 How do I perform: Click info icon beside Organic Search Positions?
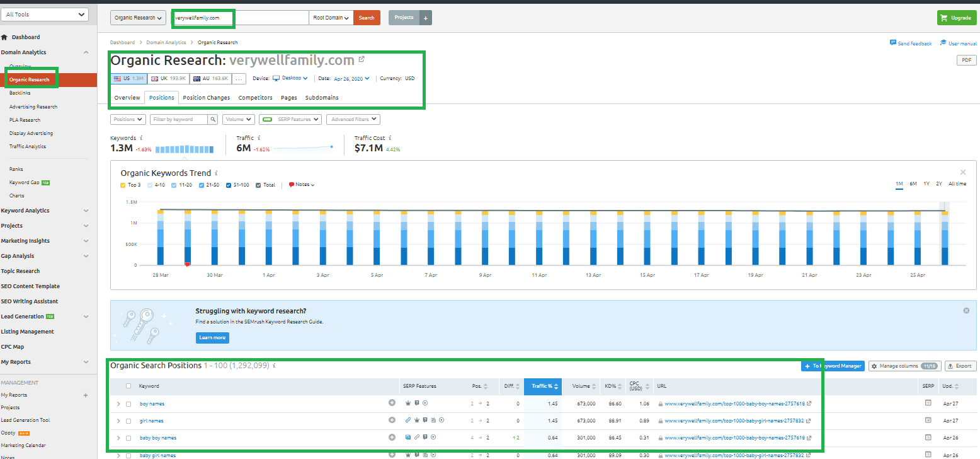274,366
